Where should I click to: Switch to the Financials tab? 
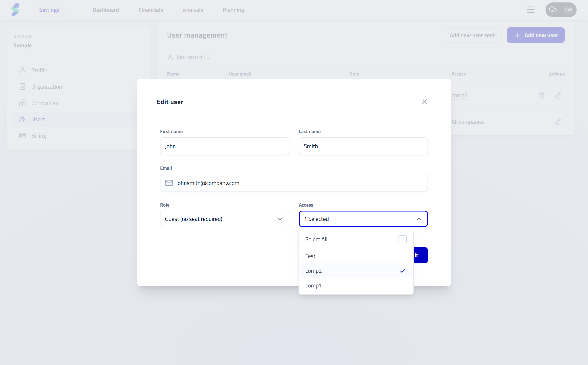(151, 10)
